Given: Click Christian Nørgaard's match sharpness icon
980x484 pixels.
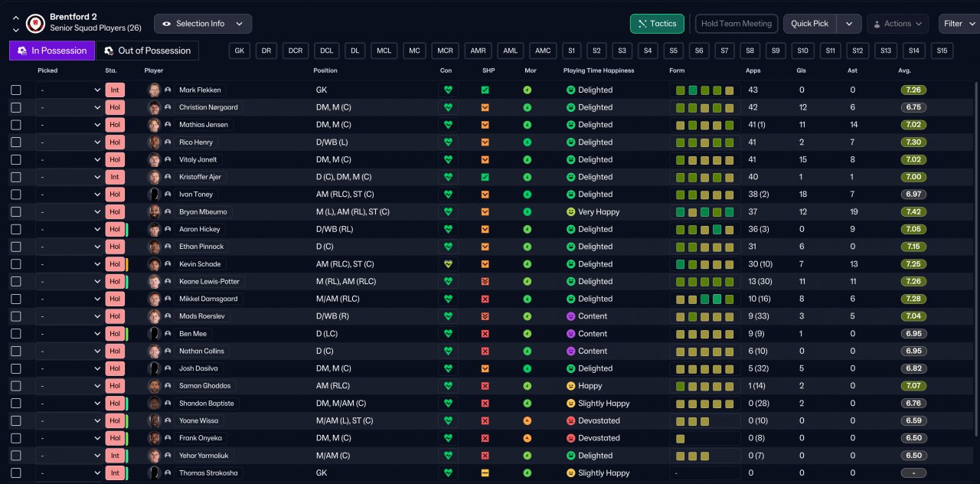Looking at the screenshot, I should coord(485,107).
